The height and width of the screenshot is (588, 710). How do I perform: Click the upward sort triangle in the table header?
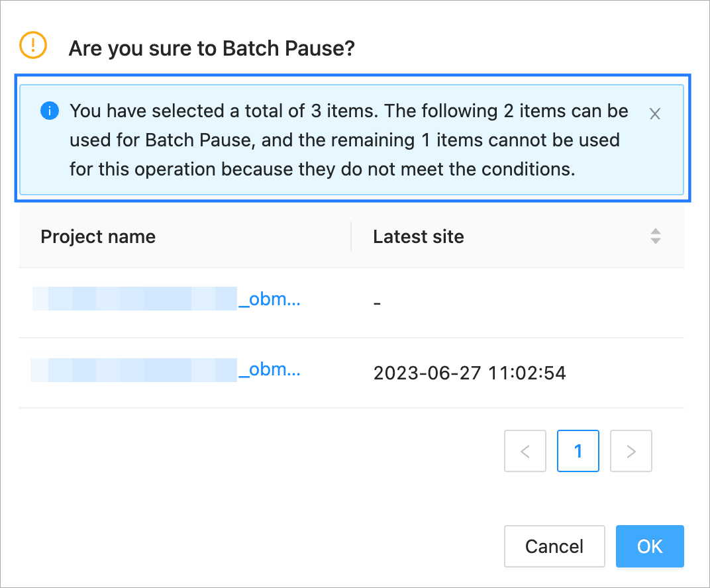(656, 231)
